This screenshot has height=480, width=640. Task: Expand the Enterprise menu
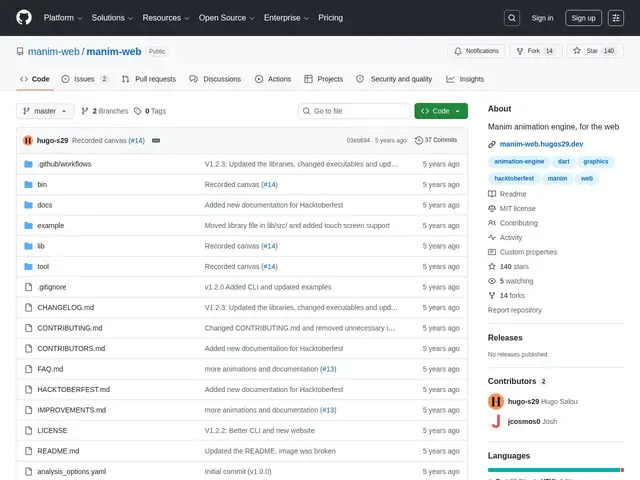tap(286, 18)
